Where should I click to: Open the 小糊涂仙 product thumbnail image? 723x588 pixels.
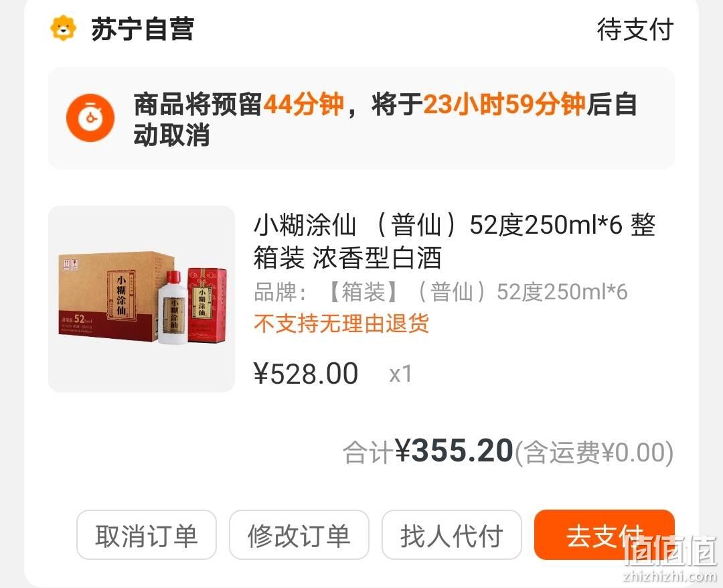(x=141, y=299)
